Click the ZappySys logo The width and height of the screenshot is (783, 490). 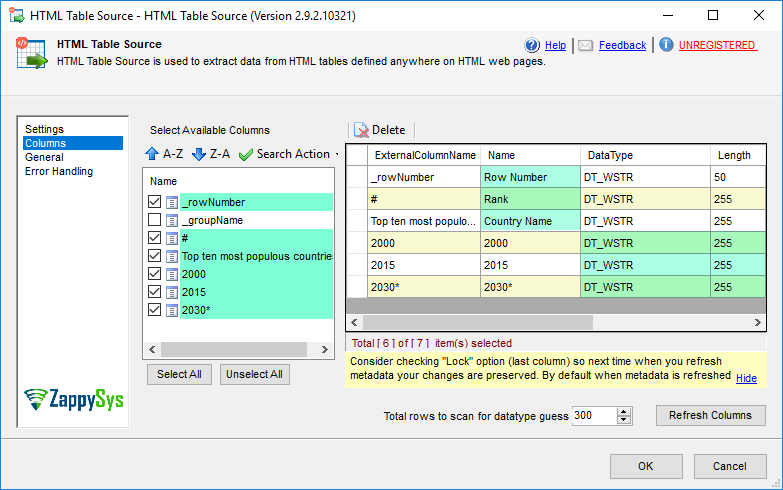coord(73,400)
